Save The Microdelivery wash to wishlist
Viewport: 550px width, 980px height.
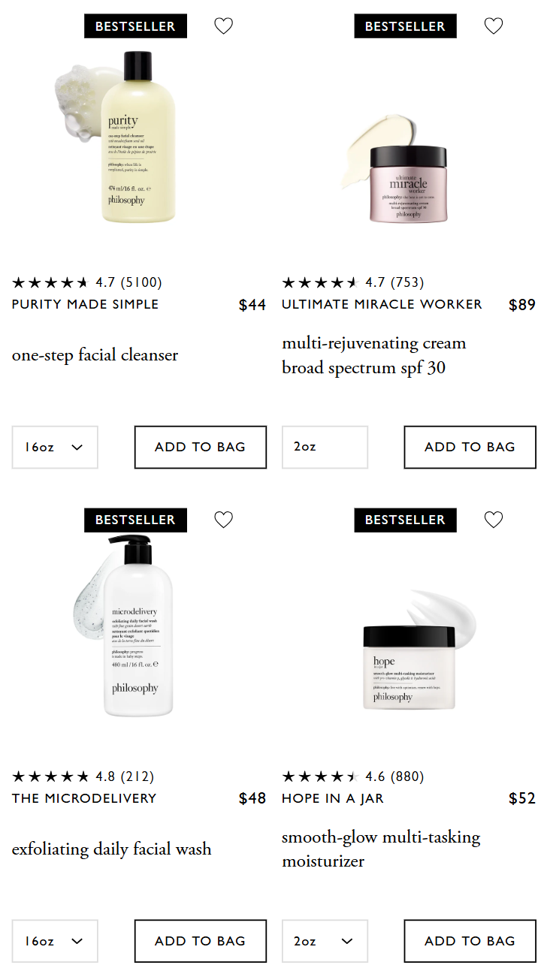223,520
